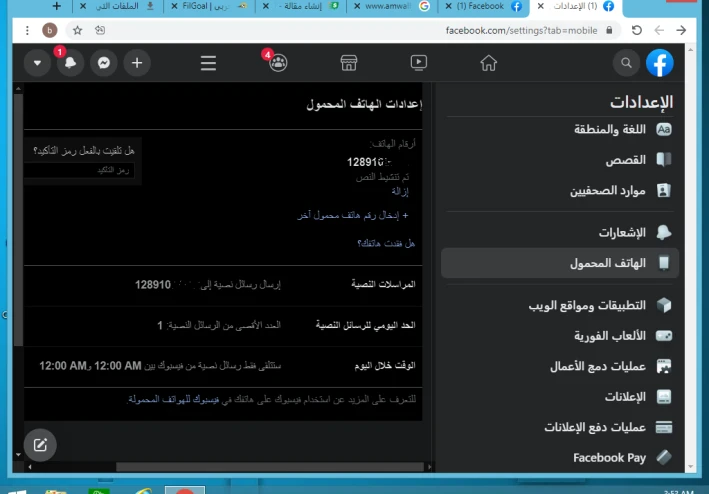This screenshot has width=709, height=494.
Task: Click the فيسبوك للهواتف المحمولة link
Action: pos(173,399)
